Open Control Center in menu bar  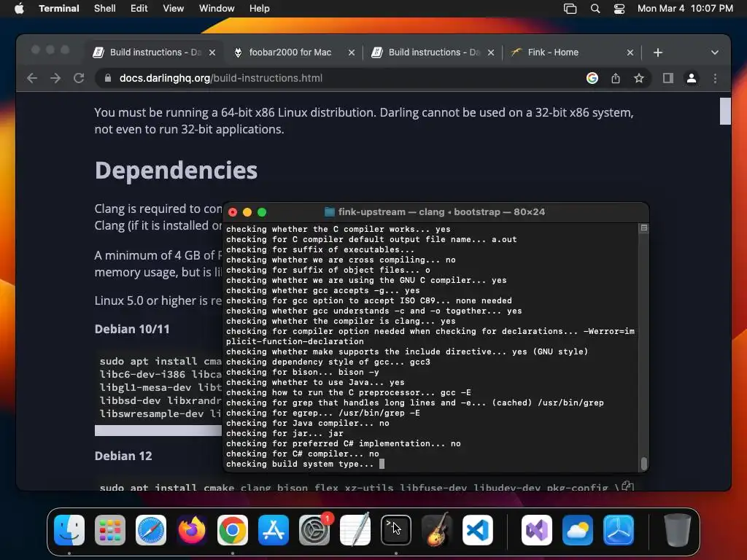[619, 9]
